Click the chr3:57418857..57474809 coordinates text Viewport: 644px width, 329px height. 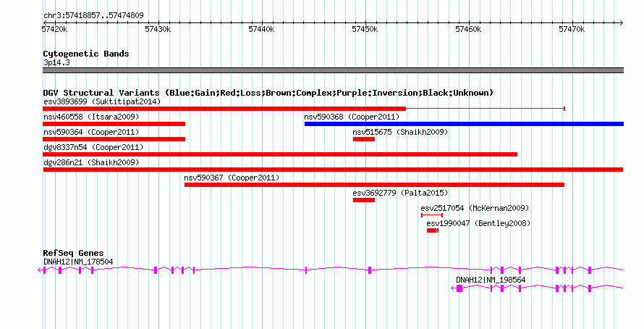(93, 16)
